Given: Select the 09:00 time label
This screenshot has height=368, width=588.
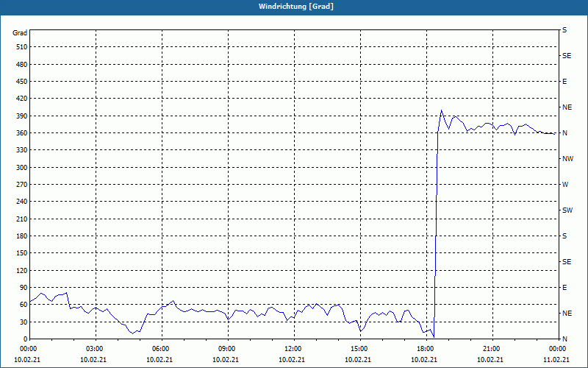Looking at the screenshot, I should click(226, 349).
